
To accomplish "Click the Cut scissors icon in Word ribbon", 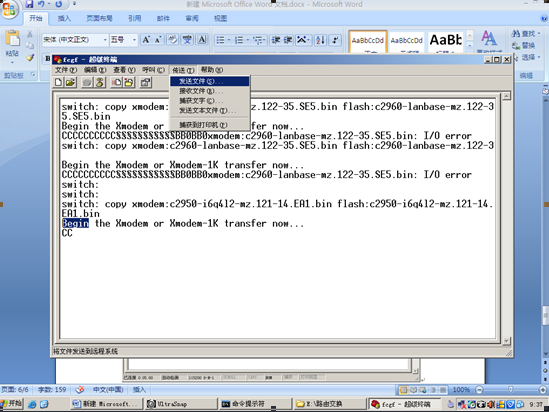I will pos(30,34).
